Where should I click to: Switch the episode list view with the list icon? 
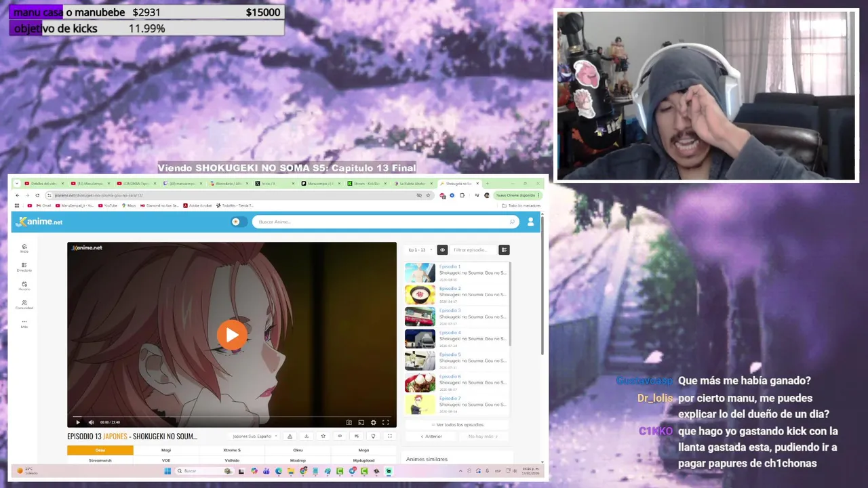504,250
